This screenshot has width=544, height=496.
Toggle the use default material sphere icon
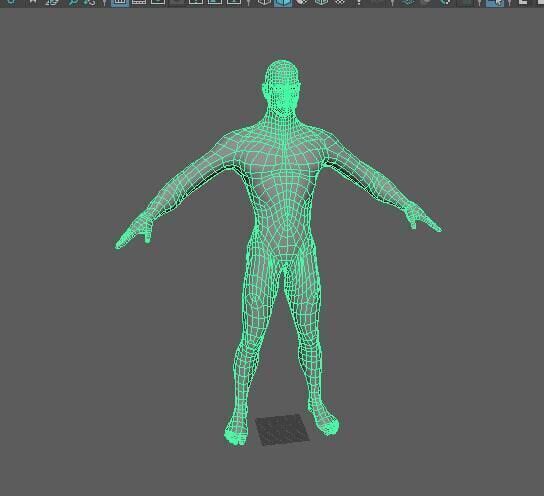303,2
